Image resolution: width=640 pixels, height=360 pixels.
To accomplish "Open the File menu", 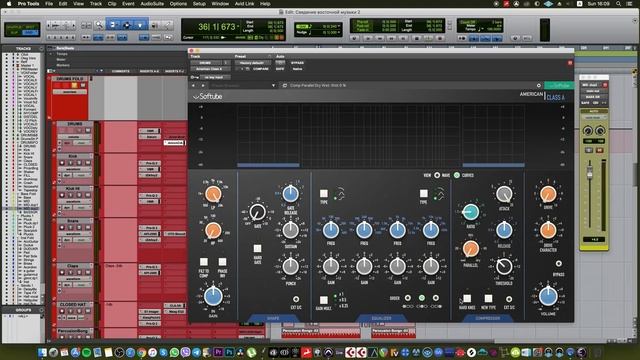I will click(x=49, y=4).
